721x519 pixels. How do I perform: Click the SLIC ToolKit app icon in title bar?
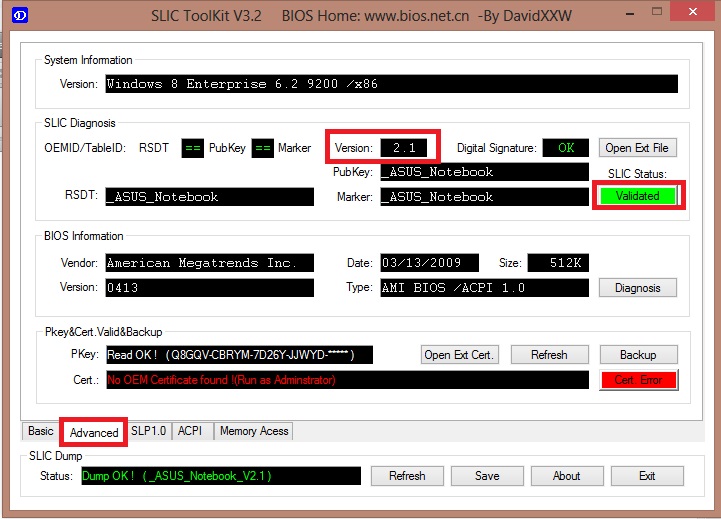20,15
